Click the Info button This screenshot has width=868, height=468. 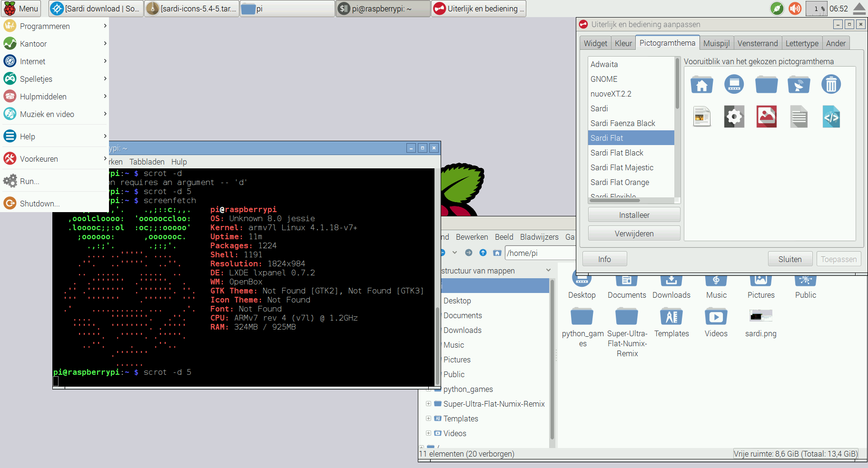604,259
